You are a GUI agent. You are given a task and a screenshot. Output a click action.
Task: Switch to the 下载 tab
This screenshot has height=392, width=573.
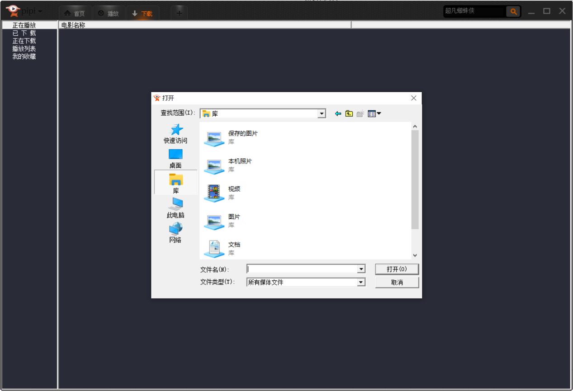pos(142,14)
